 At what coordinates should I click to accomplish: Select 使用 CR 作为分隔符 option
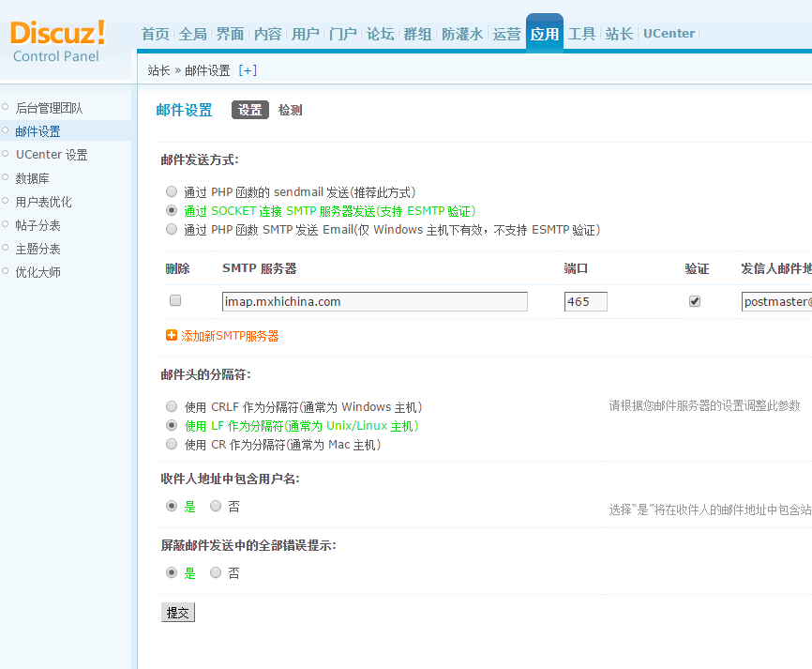click(x=172, y=444)
